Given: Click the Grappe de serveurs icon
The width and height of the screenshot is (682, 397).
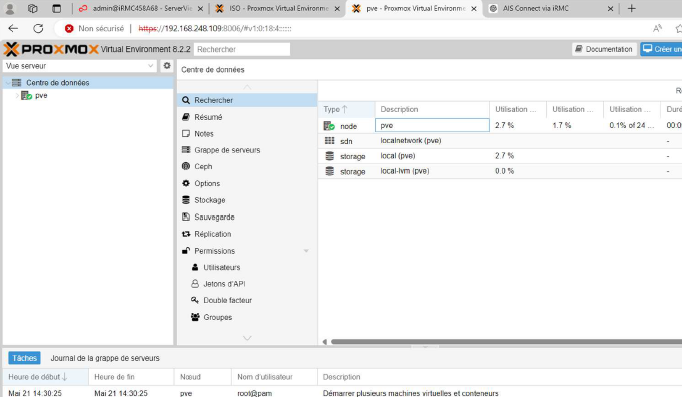Looking at the screenshot, I should [x=186, y=150].
